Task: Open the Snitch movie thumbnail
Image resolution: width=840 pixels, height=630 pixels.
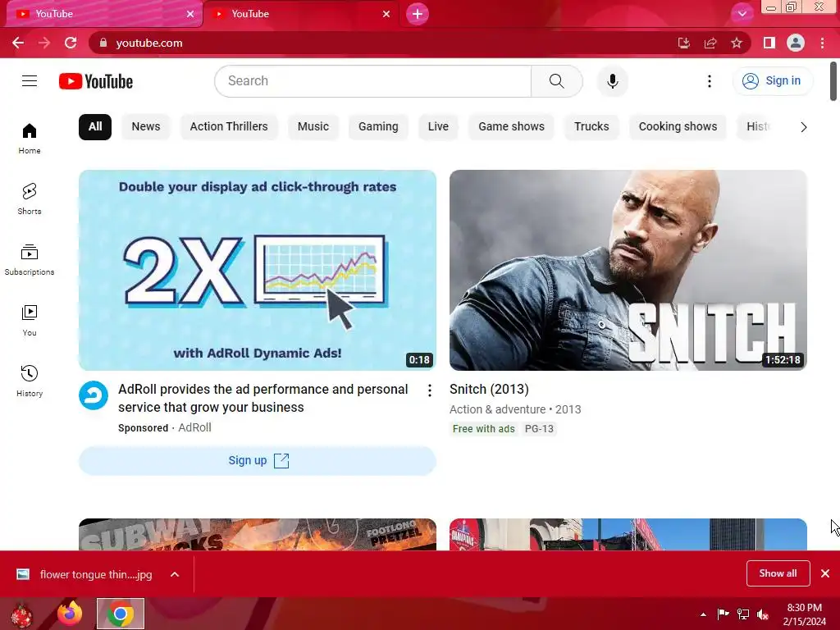Action: (628, 270)
